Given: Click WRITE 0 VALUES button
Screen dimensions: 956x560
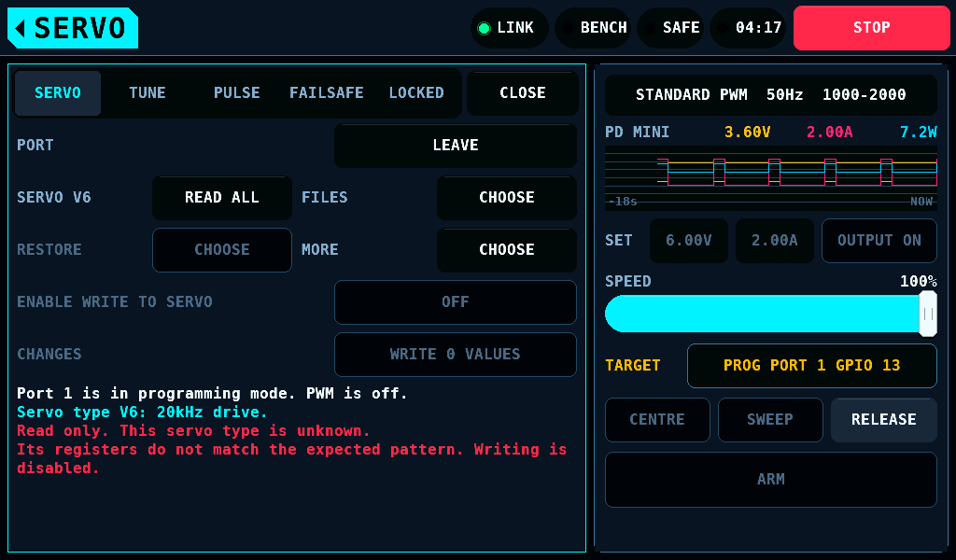Looking at the screenshot, I should click(456, 355).
